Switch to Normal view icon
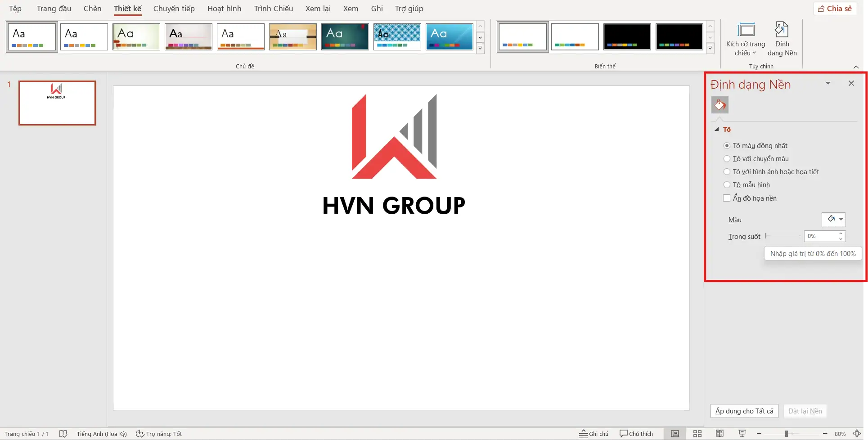868x440 pixels. pos(675,434)
